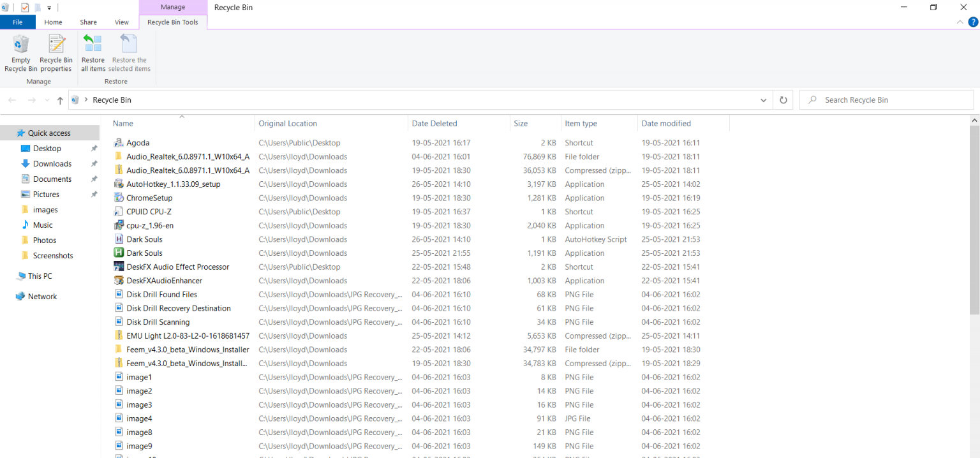The height and width of the screenshot is (458, 980).
Task: Open Recycle Bin properties
Action: (56, 54)
